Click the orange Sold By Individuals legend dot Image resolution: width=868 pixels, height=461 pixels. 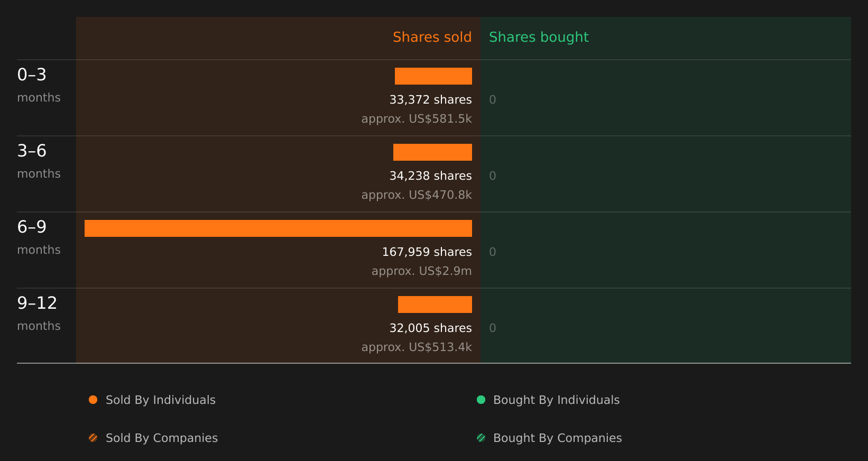[x=93, y=400]
